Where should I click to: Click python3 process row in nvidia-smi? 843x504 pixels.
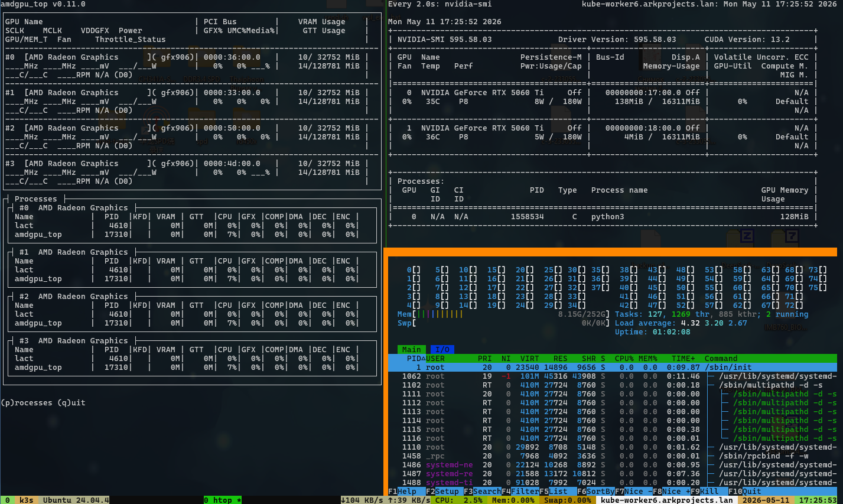coord(603,217)
